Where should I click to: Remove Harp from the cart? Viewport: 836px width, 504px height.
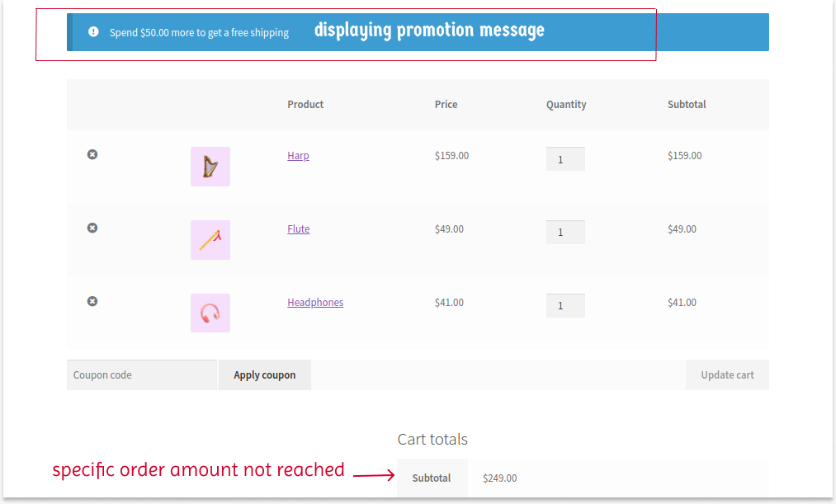click(x=92, y=154)
